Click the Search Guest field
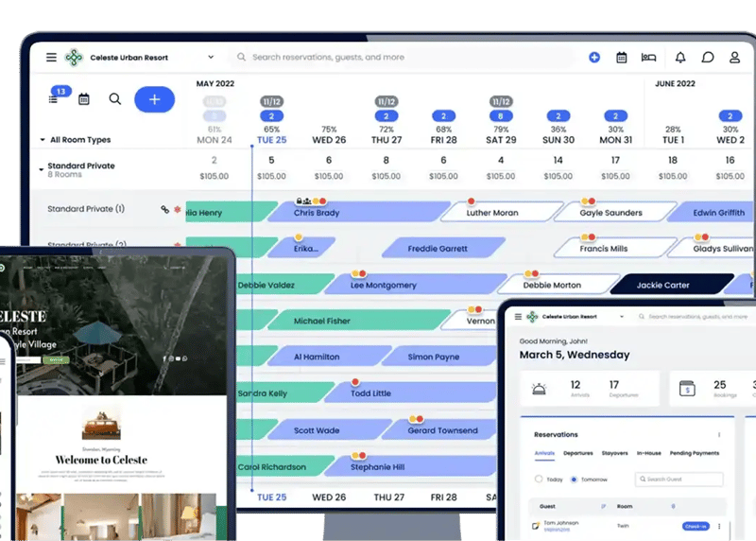 coord(679,480)
